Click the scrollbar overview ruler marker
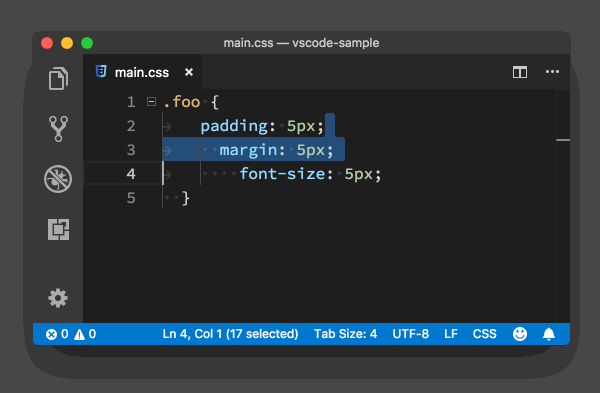The height and width of the screenshot is (393, 600). tap(563, 140)
